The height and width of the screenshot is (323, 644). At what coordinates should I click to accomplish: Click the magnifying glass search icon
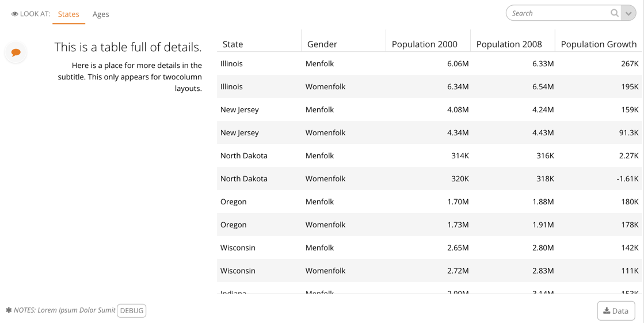[x=615, y=13]
